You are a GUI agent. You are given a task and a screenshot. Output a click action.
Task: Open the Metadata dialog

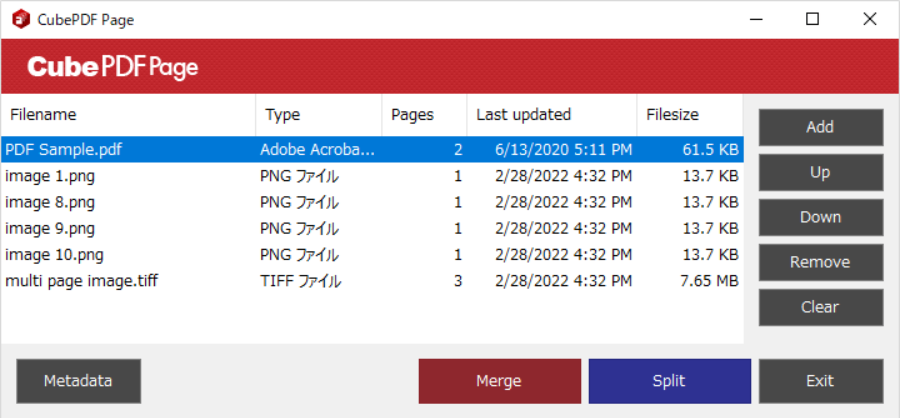click(78, 381)
